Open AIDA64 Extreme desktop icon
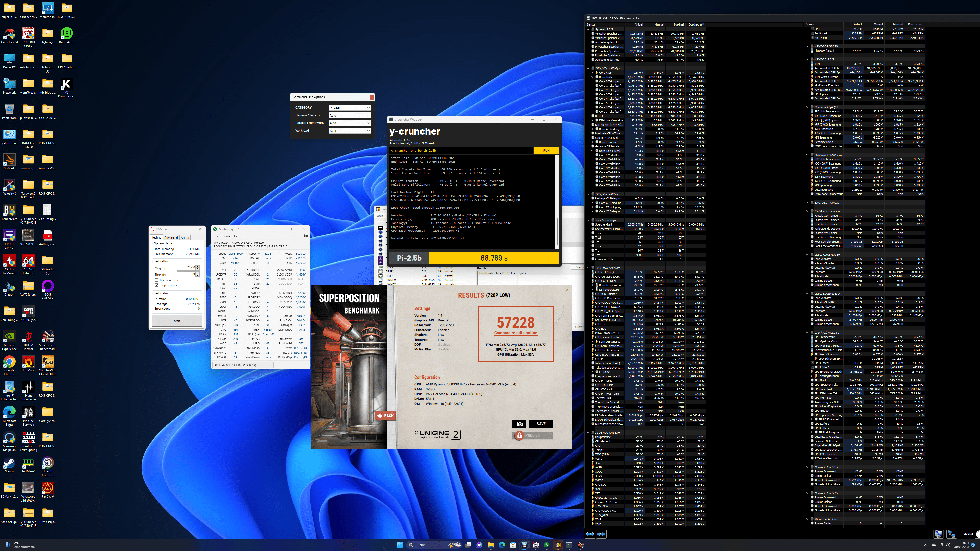Viewport: 980px width, 551px height. [28, 265]
